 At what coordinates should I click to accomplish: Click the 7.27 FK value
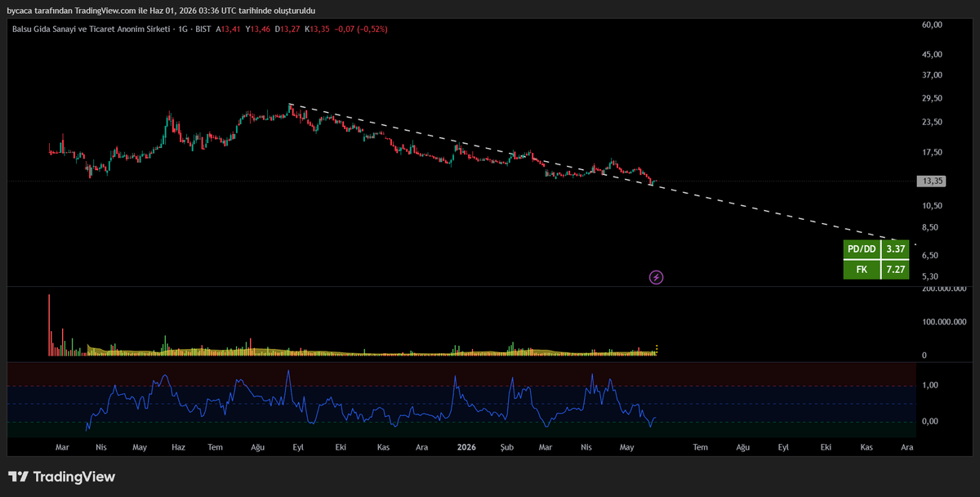[895, 269]
